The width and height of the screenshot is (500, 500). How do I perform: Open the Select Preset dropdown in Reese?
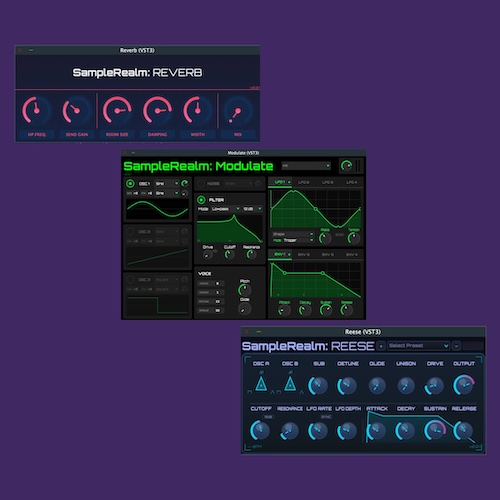click(x=419, y=346)
